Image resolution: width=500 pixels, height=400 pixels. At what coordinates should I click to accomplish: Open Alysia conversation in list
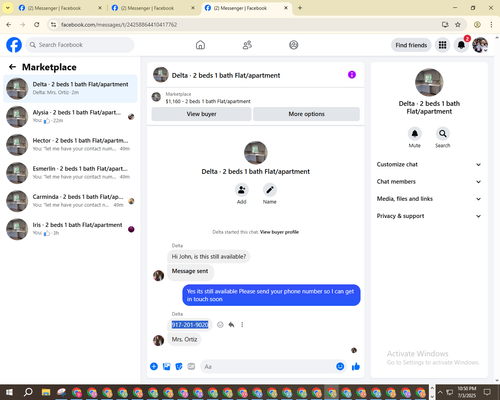70,117
